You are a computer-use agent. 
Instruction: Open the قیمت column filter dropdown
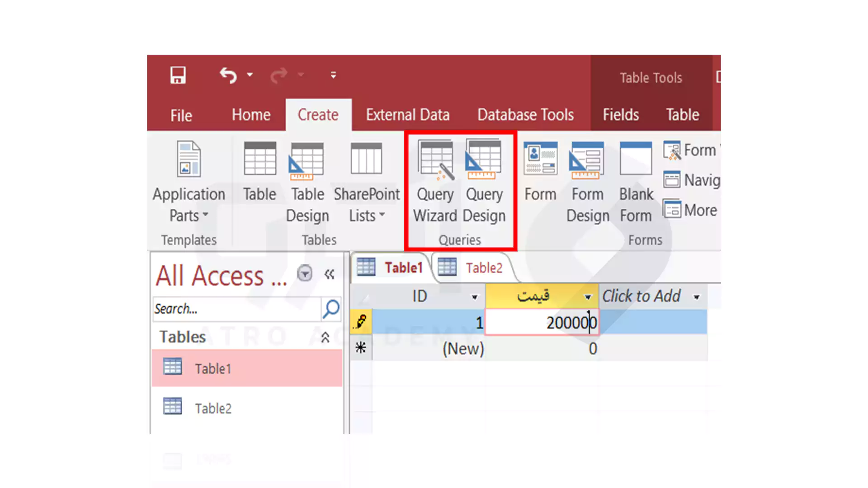click(x=588, y=297)
